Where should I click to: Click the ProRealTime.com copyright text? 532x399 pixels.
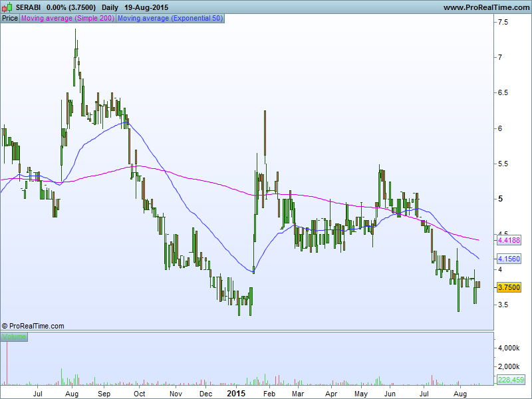point(33,326)
